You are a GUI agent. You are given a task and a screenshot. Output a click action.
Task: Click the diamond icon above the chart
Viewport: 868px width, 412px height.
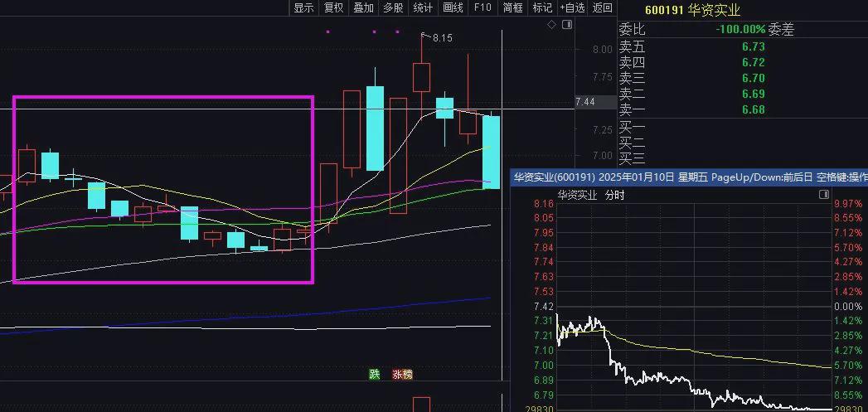[x=551, y=24]
